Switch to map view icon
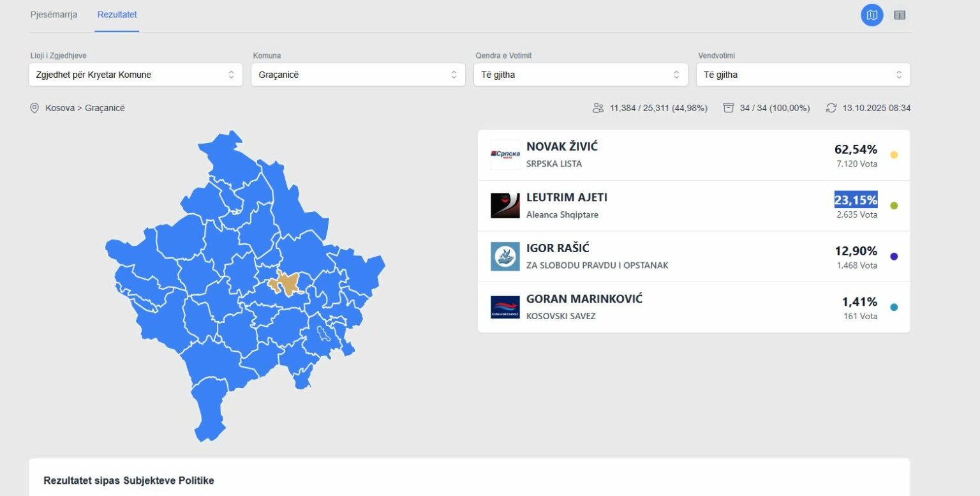Screen dimensions: 980x496 tap(872, 15)
